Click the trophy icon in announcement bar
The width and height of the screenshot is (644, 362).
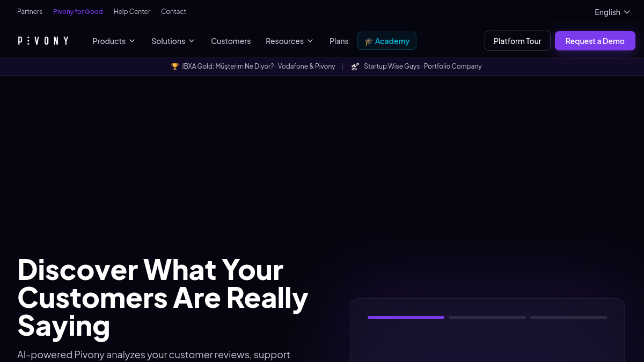point(175,67)
